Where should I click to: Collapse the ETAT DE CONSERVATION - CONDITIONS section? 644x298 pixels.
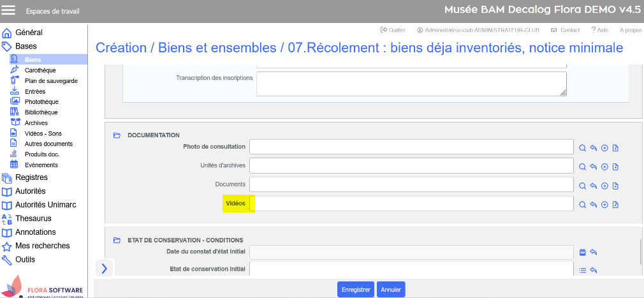117,240
